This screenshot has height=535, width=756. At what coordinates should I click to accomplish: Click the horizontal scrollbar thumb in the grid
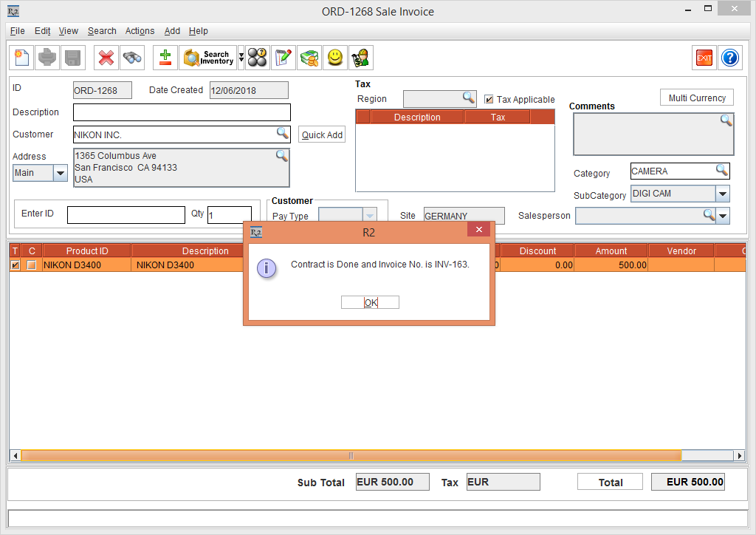pos(351,455)
